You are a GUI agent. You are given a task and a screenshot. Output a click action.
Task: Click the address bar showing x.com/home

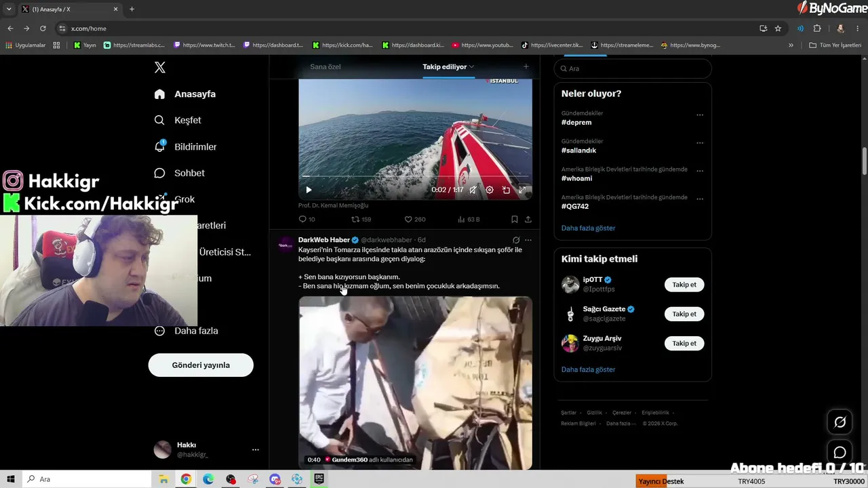coord(407,28)
